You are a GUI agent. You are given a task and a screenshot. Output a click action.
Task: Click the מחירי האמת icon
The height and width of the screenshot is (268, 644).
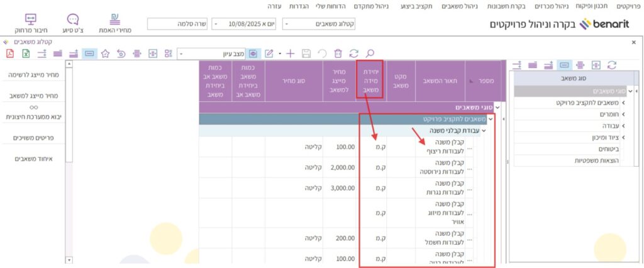(x=115, y=24)
